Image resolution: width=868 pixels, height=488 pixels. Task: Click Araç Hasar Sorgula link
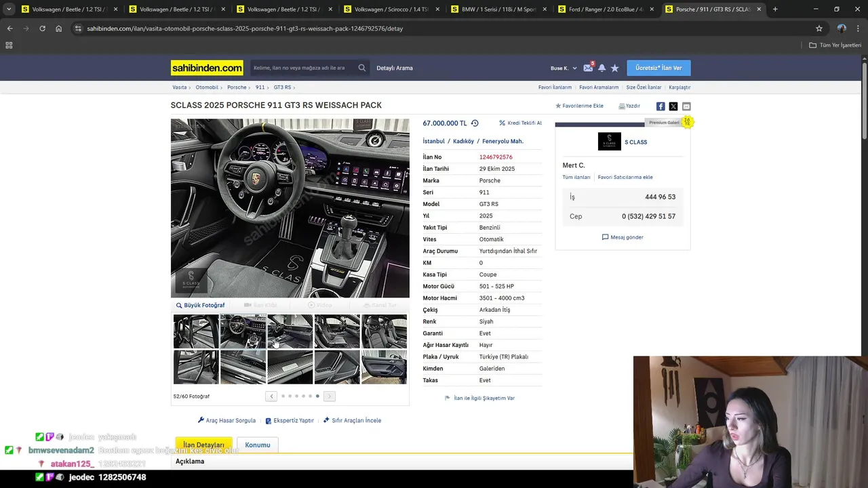pyautogui.click(x=226, y=420)
